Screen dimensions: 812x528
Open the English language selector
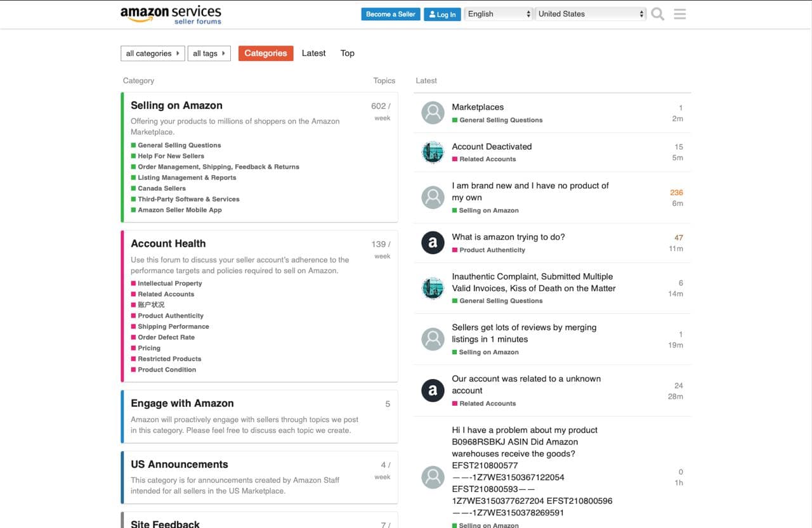click(499, 13)
